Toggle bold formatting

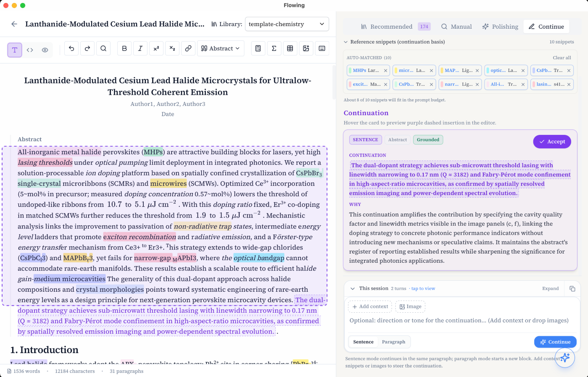pyautogui.click(x=125, y=49)
